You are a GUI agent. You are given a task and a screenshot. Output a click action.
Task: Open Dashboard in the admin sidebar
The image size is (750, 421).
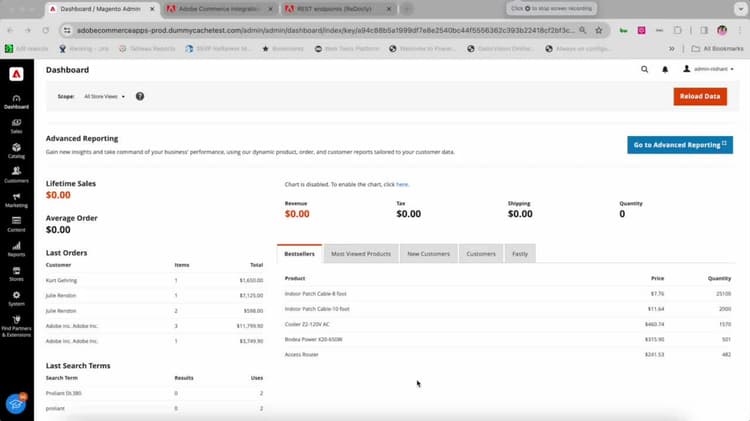16,102
